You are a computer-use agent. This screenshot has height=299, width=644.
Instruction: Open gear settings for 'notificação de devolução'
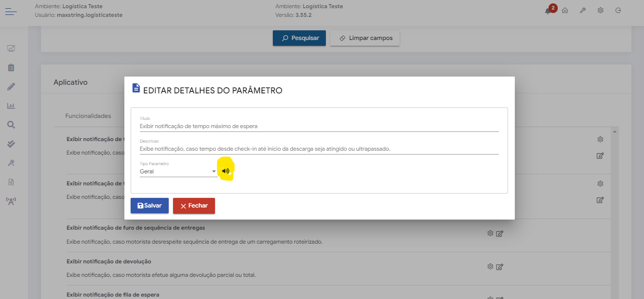[x=490, y=266]
